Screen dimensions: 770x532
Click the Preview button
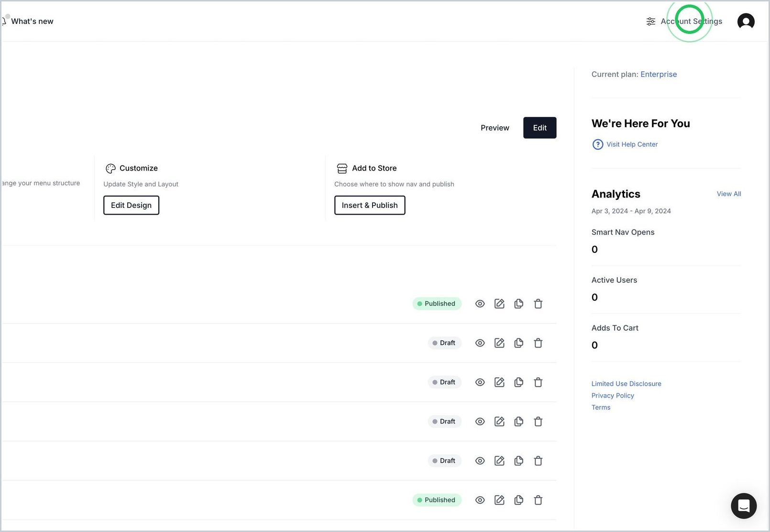495,128
